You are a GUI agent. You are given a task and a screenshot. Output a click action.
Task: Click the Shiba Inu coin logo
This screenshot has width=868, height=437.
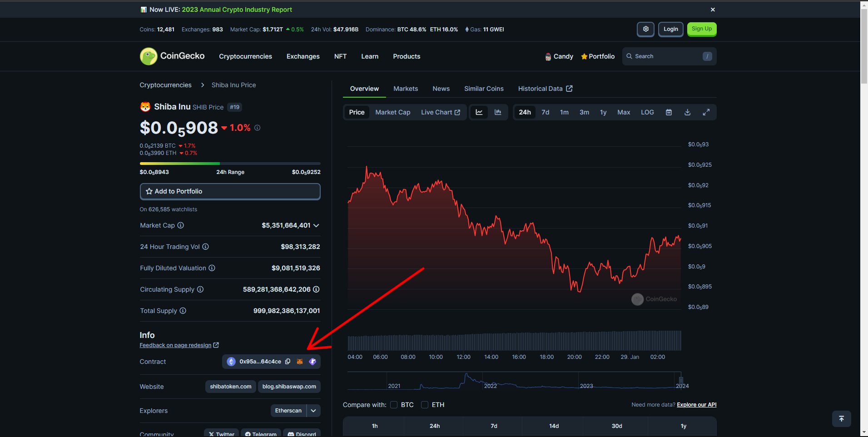click(145, 107)
